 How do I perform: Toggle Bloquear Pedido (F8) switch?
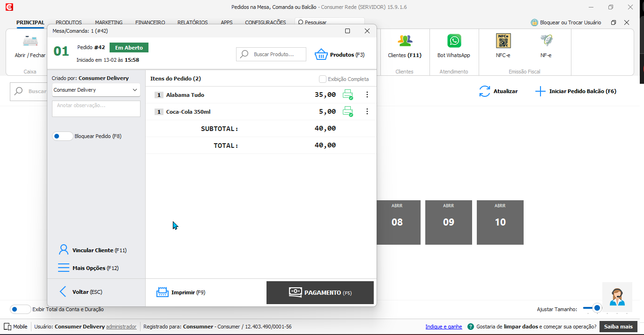point(62,136)
